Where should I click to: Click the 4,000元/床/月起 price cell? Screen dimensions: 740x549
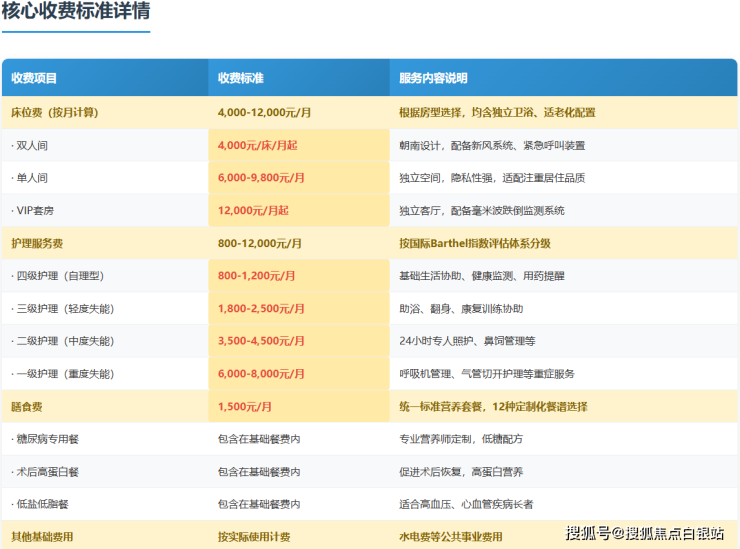point(257,145)
